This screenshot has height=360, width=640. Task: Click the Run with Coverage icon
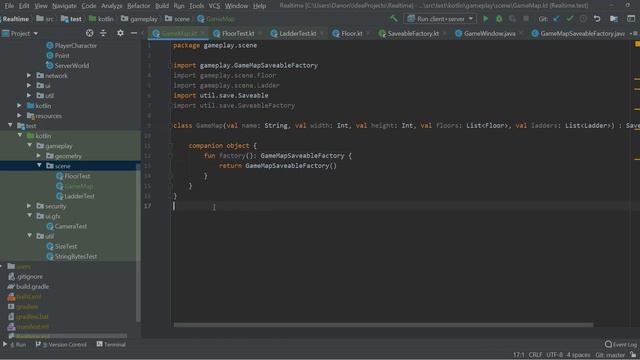coord(512,19)
